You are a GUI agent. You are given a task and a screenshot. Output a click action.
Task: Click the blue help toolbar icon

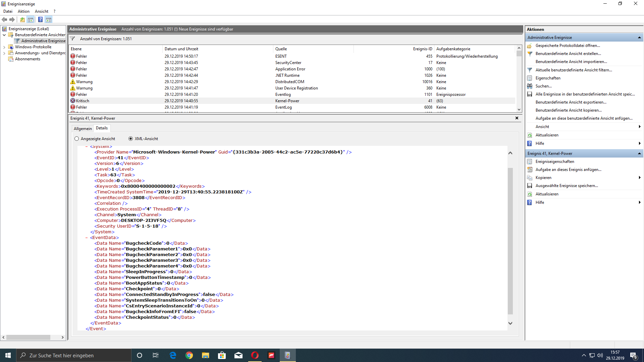(40, 19)
